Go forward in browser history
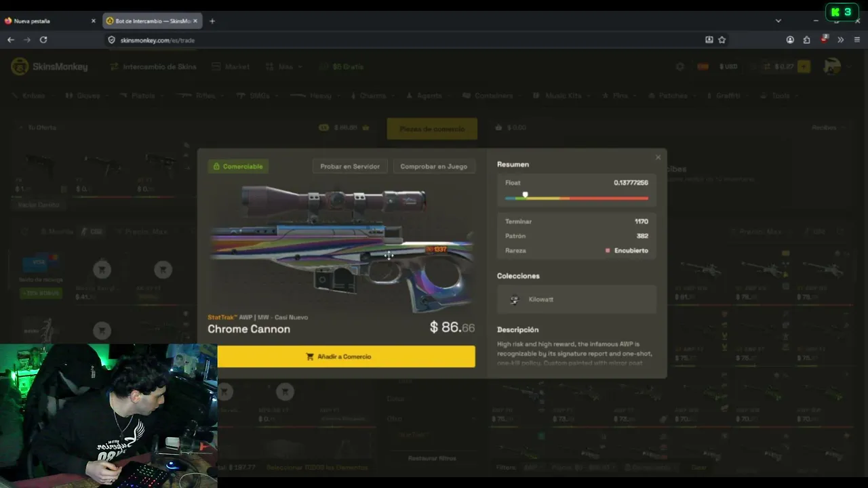 [27, 40]
